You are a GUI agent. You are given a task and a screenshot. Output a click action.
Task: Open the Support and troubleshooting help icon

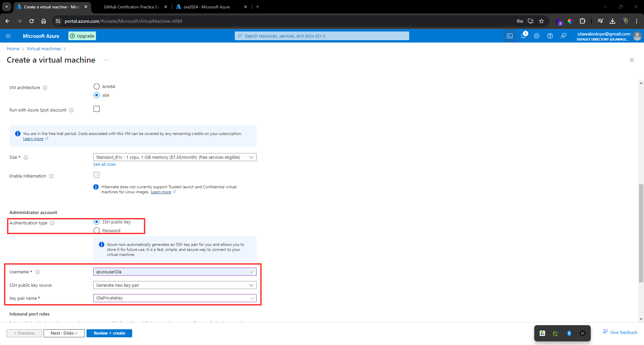coord(550,36)
